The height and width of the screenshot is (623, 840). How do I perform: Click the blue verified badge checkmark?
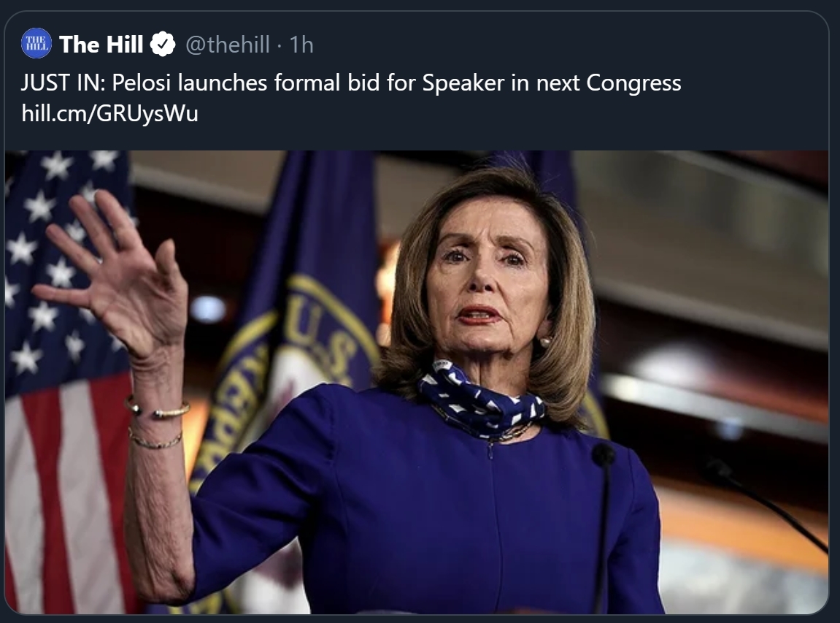click(x=163, y=45)
